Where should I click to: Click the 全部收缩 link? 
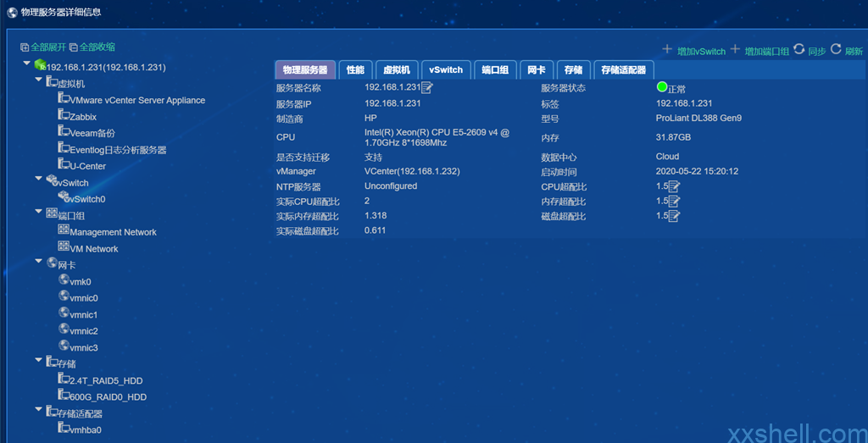pos(97,47)
